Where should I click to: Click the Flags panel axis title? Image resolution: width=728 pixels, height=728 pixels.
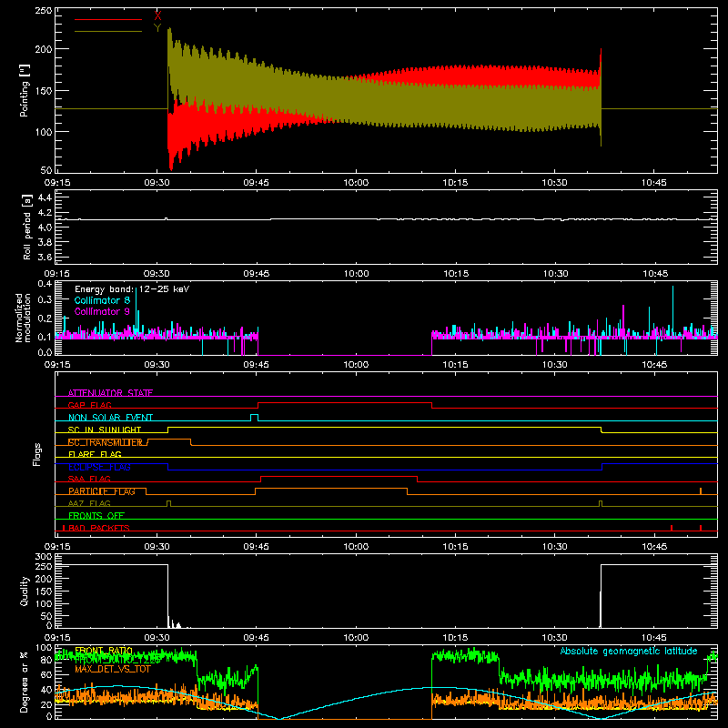coord(37,454)
